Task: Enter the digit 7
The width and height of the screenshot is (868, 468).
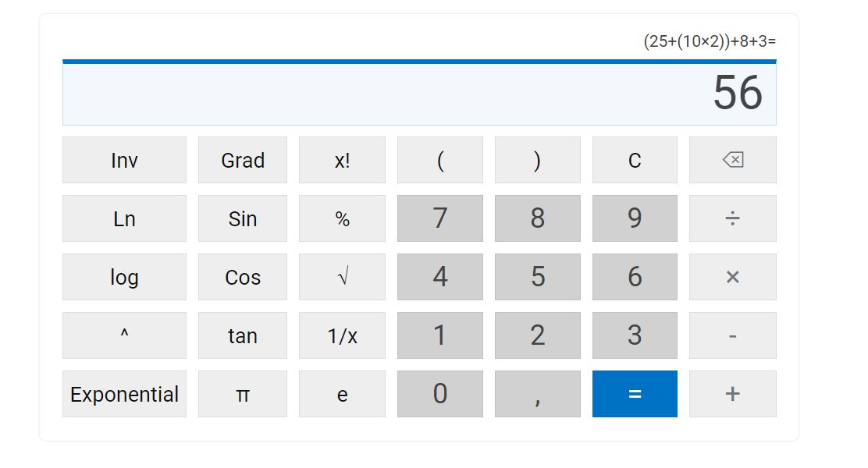Action: pos(439,218)
